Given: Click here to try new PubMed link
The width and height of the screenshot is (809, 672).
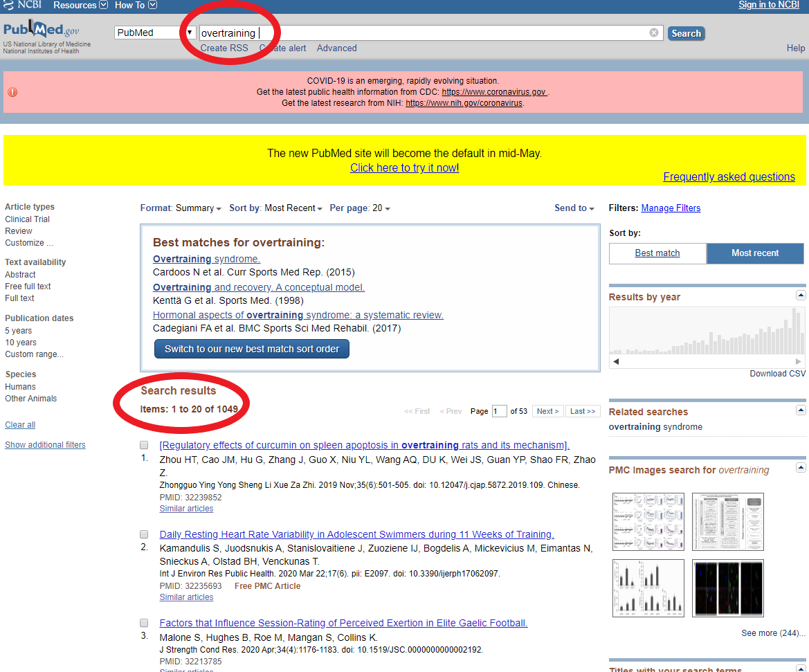Looking at the screenshot, I should coord(404,167).
